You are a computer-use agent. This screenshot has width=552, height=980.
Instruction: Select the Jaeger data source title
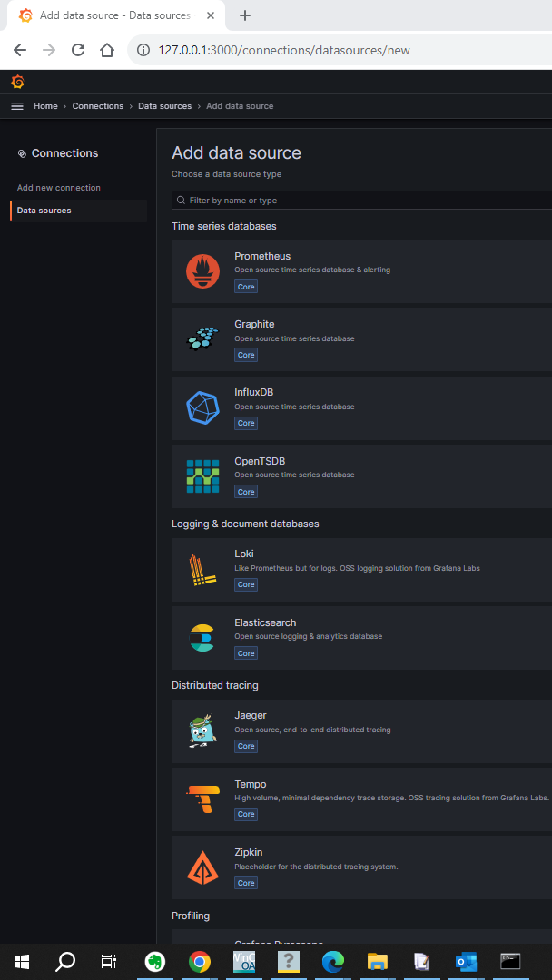pyautogui.click(x=251, y=715)
